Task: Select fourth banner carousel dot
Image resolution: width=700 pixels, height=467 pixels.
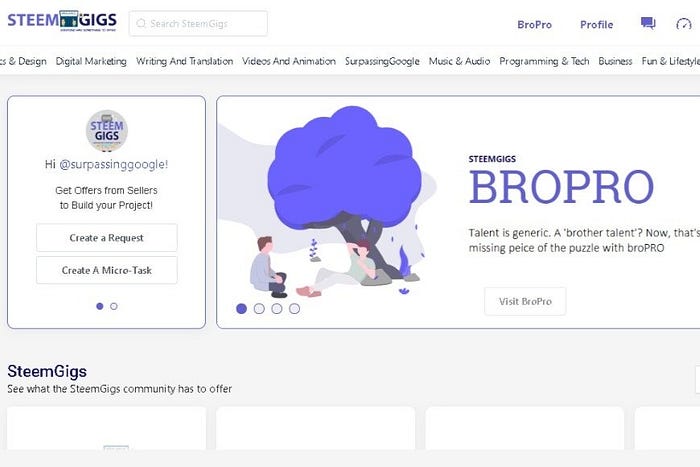Action: pos(294,309)
